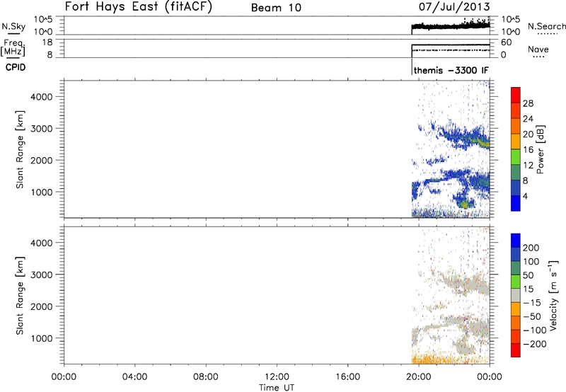Click the red top of the Power color bar
The height and width of the screenshot is (392, 566).
pyautogui.click(x=516, y=95)
